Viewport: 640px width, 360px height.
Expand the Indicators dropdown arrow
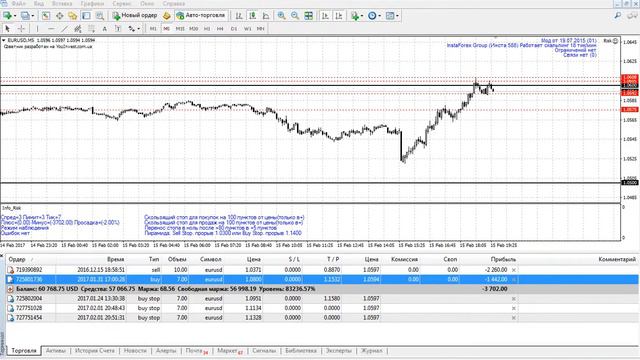click(362, 16)
